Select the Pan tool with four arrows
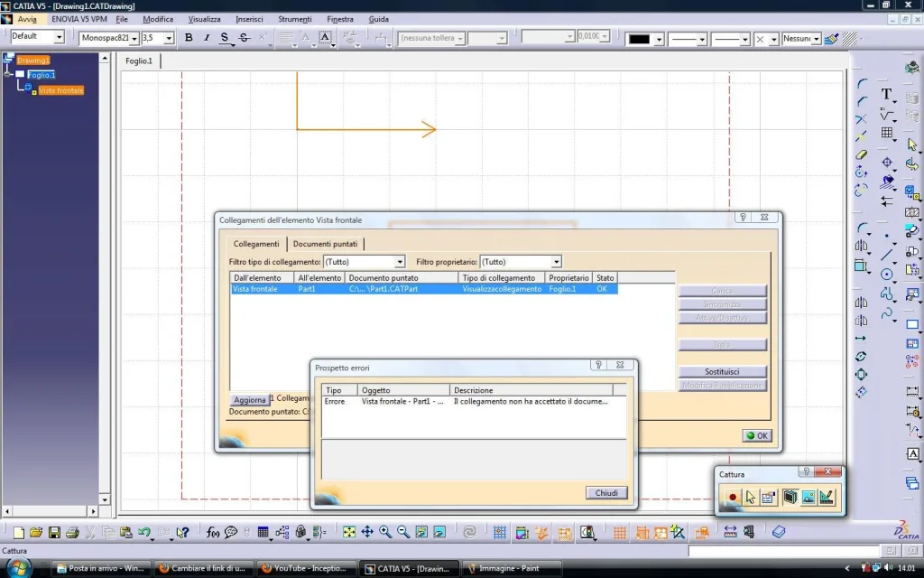 [367, 533]
